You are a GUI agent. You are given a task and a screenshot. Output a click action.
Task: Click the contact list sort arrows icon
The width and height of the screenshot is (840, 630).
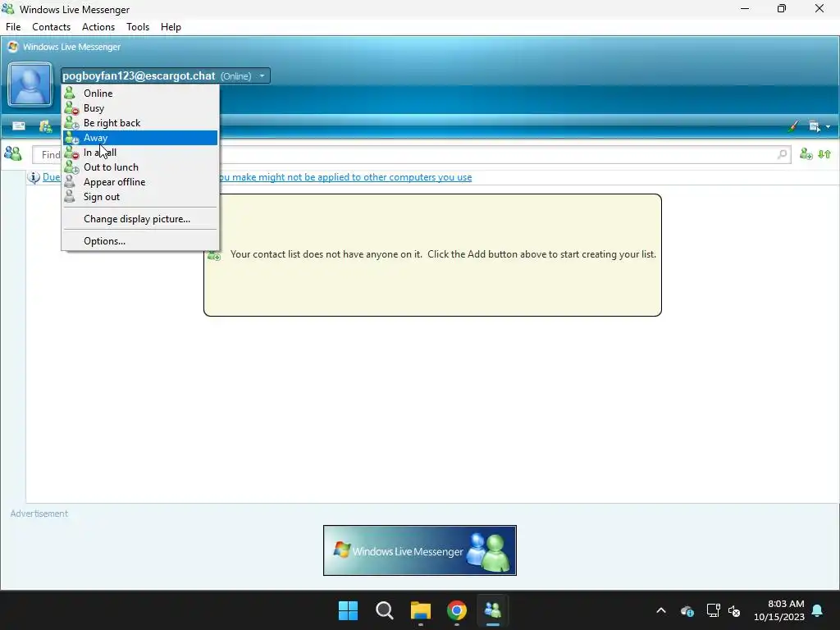click(824, 154)
